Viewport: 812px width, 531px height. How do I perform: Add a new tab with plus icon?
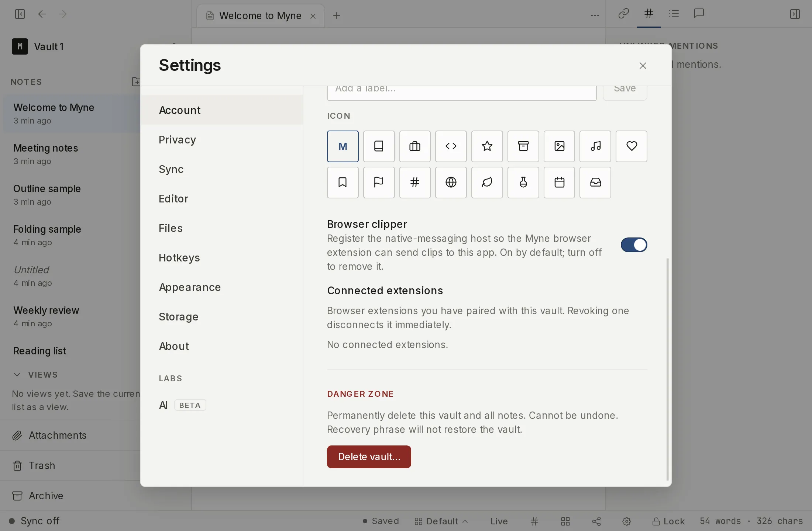coord(337,15)
